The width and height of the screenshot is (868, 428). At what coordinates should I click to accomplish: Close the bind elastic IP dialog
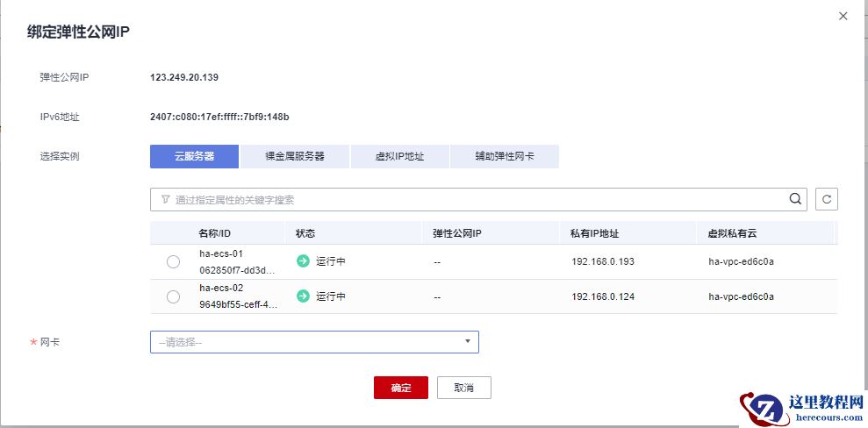pos(843,16)
